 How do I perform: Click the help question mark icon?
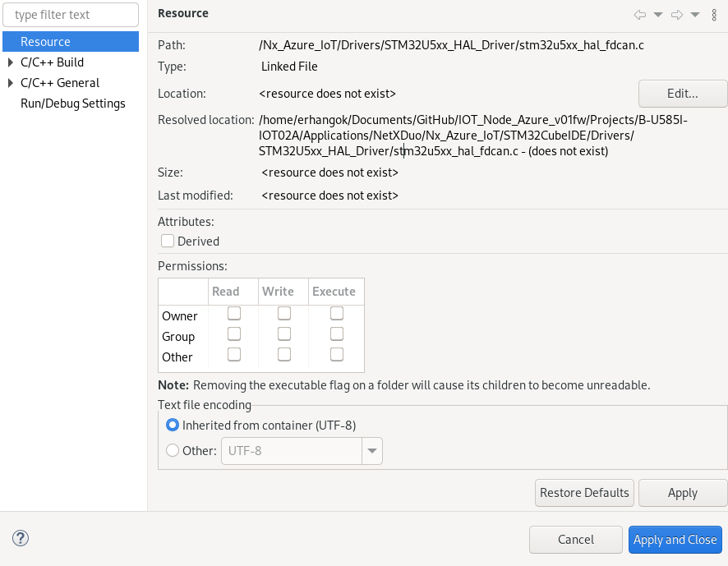pyautogui.click(x=20, y=538)
